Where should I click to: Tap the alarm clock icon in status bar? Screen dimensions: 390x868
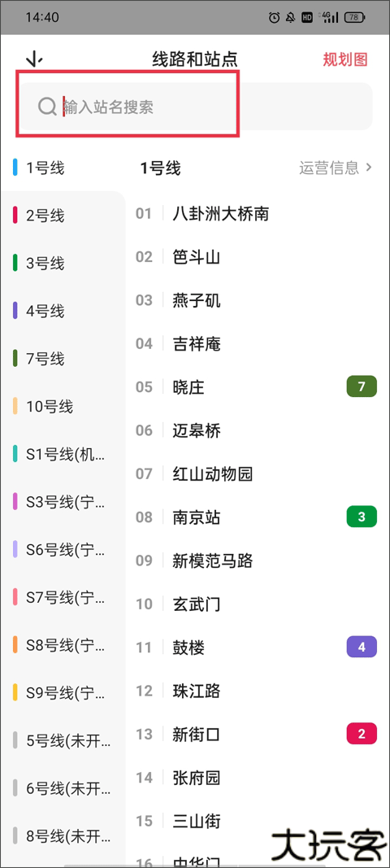click(x=274, y=18)
